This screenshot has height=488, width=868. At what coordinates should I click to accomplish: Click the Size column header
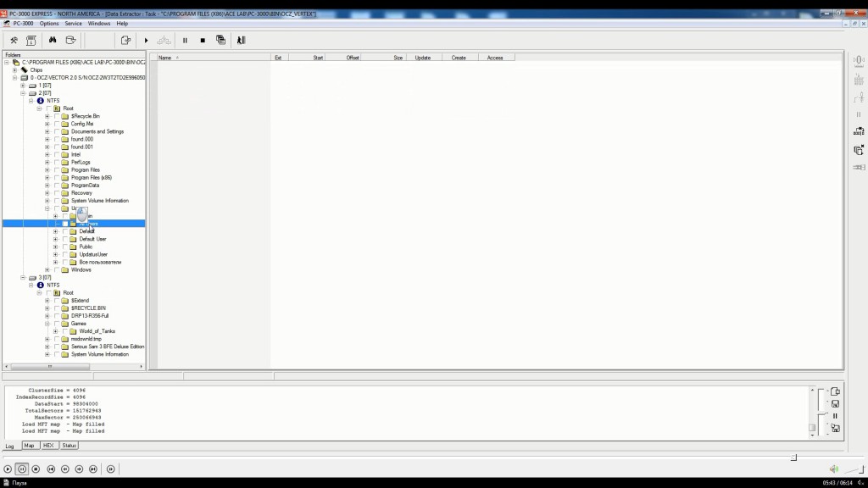[398, 58]
